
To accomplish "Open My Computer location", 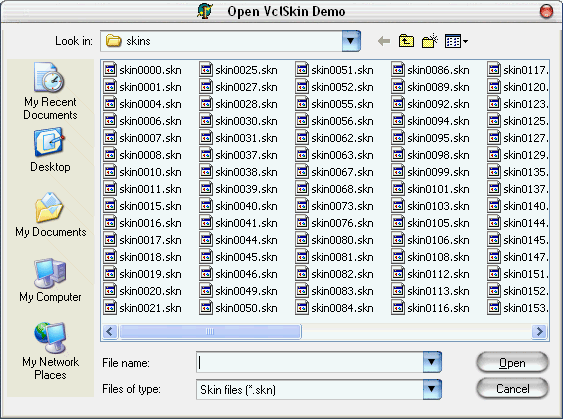I will coord(50,280).
